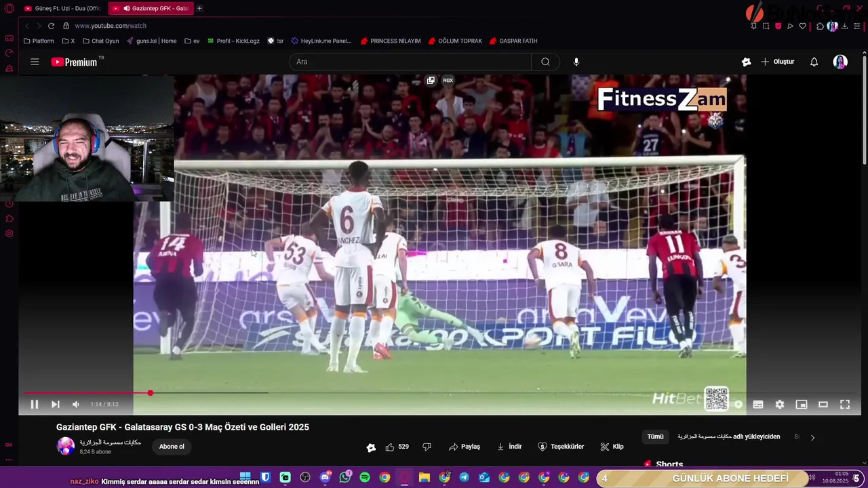Select the Gaziantep GFK browser tab

[151, 8]
